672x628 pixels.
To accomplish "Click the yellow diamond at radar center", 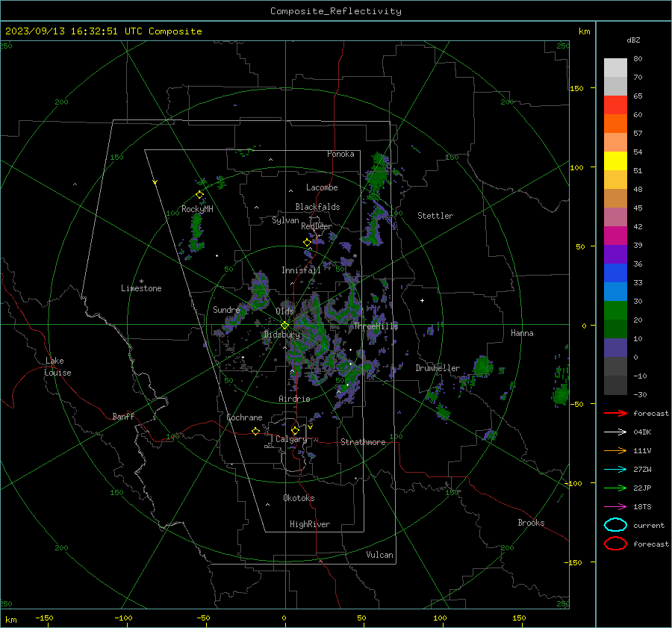I will click(284, 326).
